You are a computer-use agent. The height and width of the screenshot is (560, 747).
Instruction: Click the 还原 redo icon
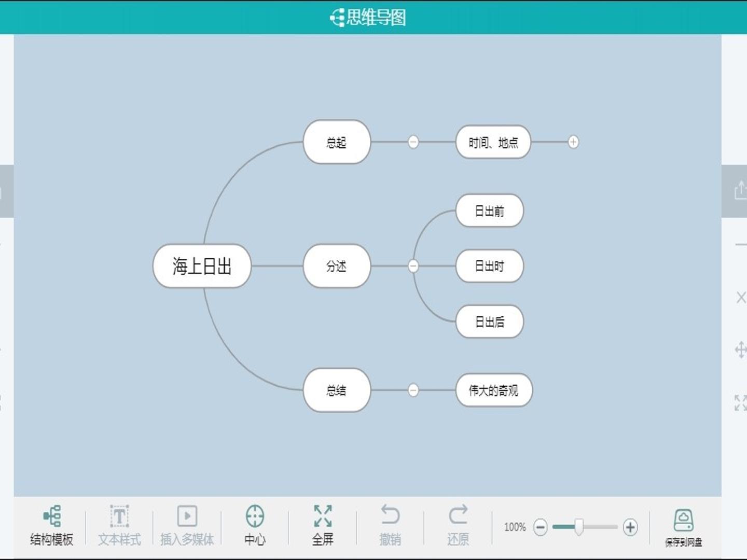tap(458, 515)
